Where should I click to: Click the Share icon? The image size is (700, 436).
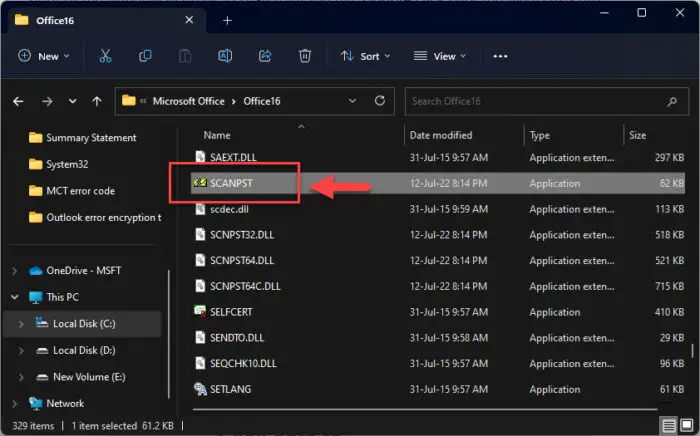click(265, 56)
